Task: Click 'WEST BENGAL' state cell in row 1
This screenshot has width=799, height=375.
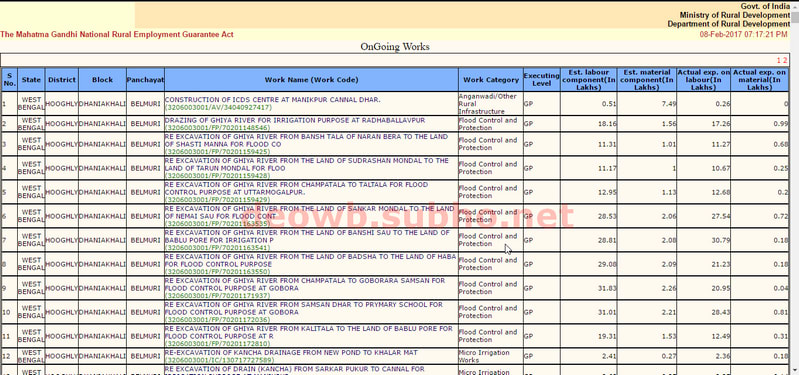Action: tap(31, 103)
